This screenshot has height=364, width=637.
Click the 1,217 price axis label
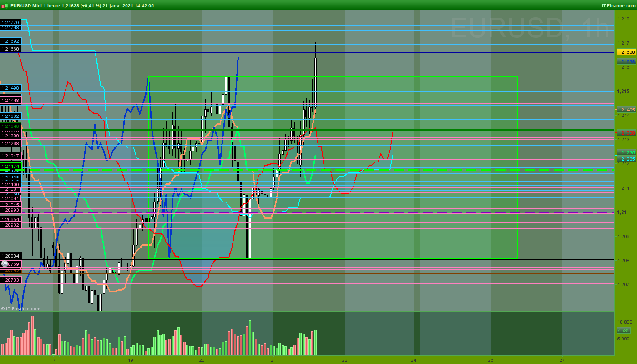click(x=623, y=43)
